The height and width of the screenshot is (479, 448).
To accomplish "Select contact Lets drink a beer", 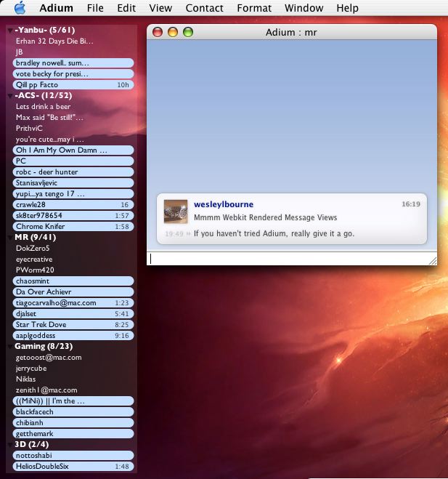I will 73,107.
